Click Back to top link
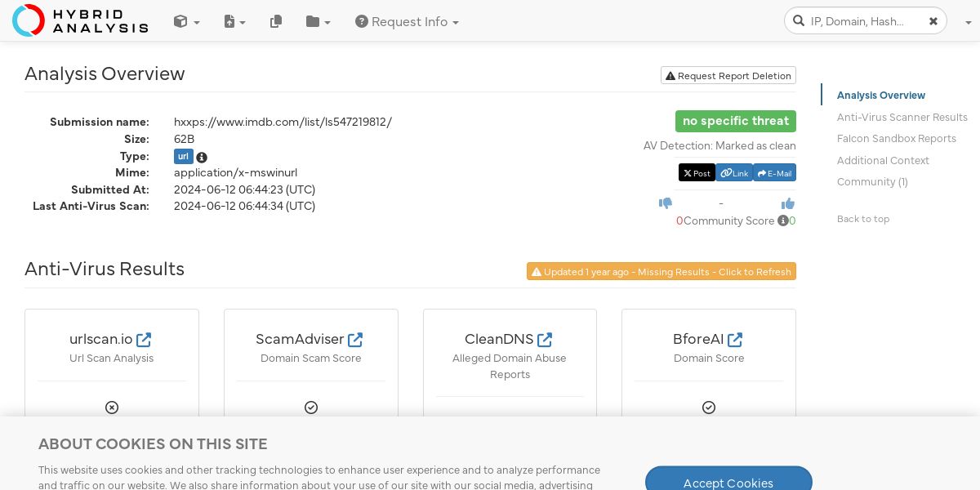Image resolution: width=980 pixels, height=490 pixels. point(863,219)
